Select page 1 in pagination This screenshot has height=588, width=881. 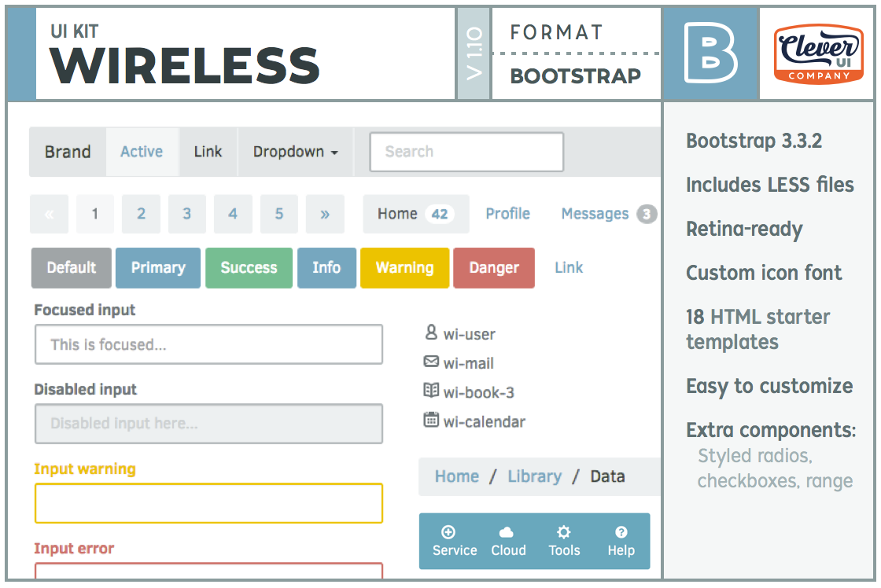(95, 214)
